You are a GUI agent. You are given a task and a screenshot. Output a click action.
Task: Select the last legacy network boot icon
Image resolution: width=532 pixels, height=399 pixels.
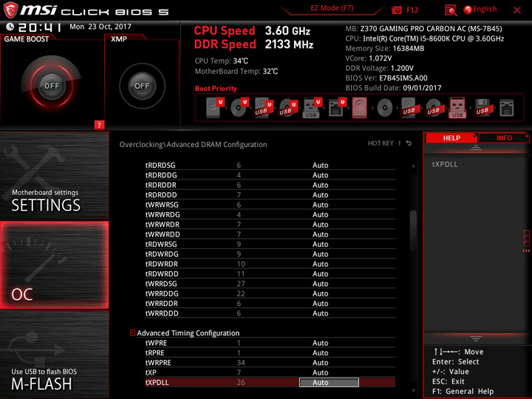[507, 108]
